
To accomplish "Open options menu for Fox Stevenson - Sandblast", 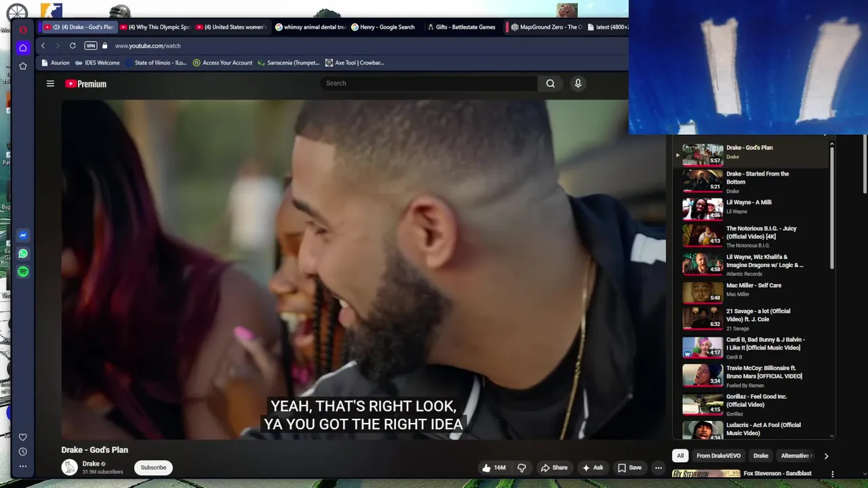I will 832,474.
